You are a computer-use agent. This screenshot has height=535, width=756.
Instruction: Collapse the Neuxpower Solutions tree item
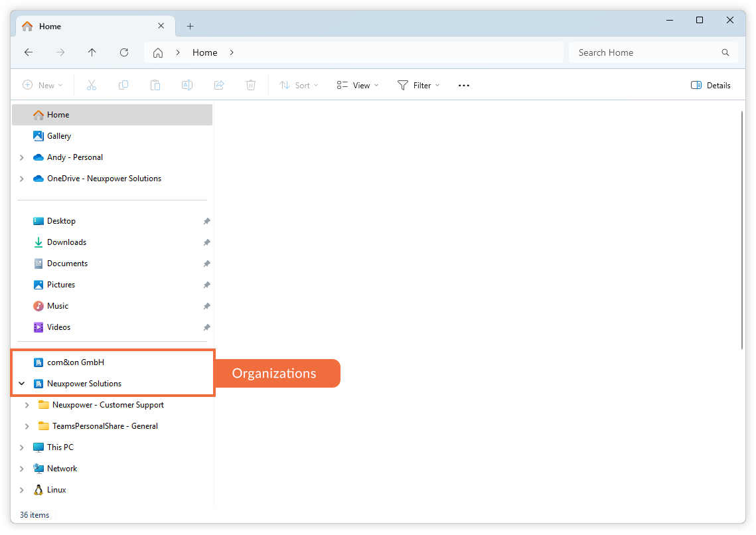point(22,383)
